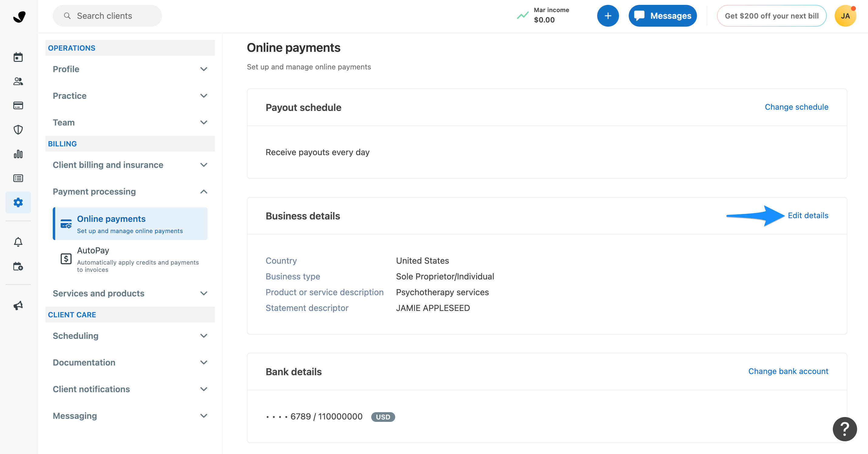This screenshot has width=868, height=454.
Task: Open the help question mark bubble
Action: pos(844,429)
